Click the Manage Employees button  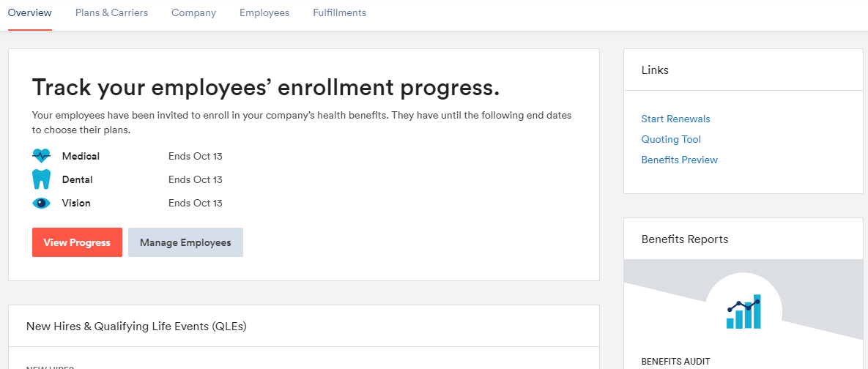coord(185,242)
